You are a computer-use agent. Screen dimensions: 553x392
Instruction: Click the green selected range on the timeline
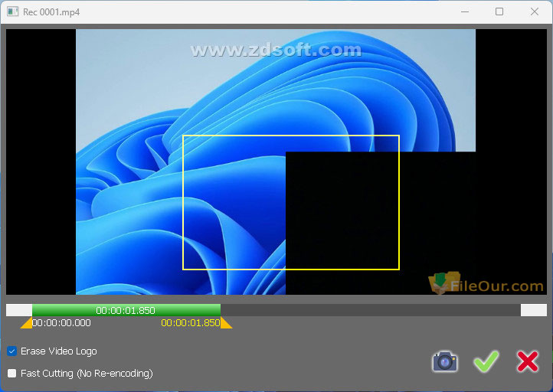click(x=126, y=310)
